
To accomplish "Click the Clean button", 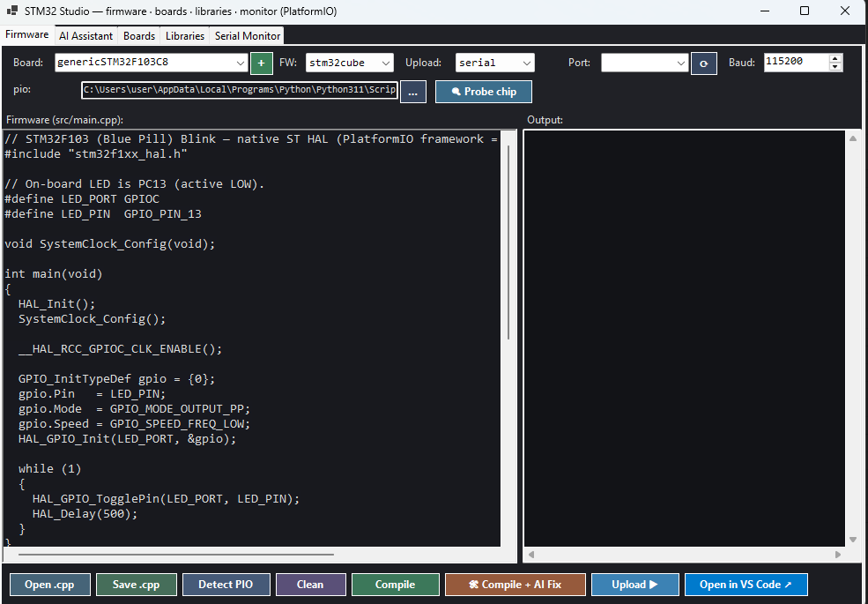I will click(x=310, y=585).
